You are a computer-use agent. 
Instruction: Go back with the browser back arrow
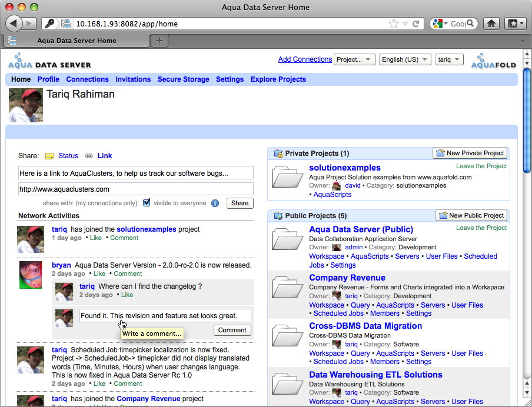pyautogui.click(x=14, y=24)
